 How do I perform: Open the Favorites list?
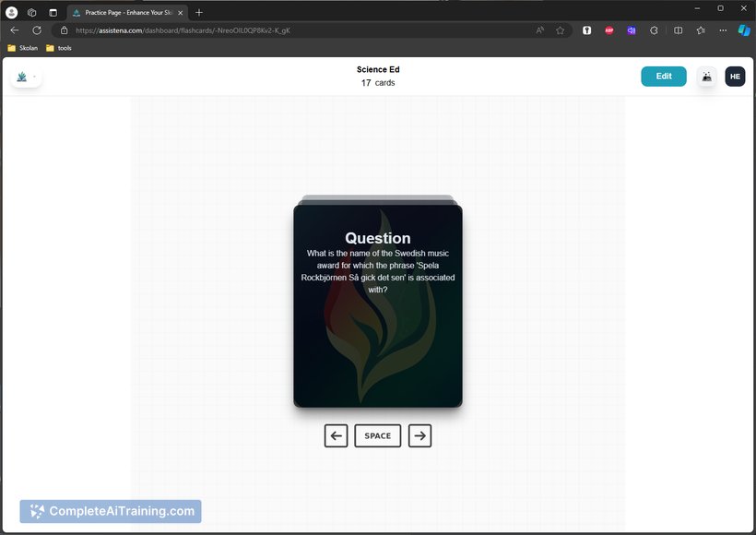coord(701,30)
